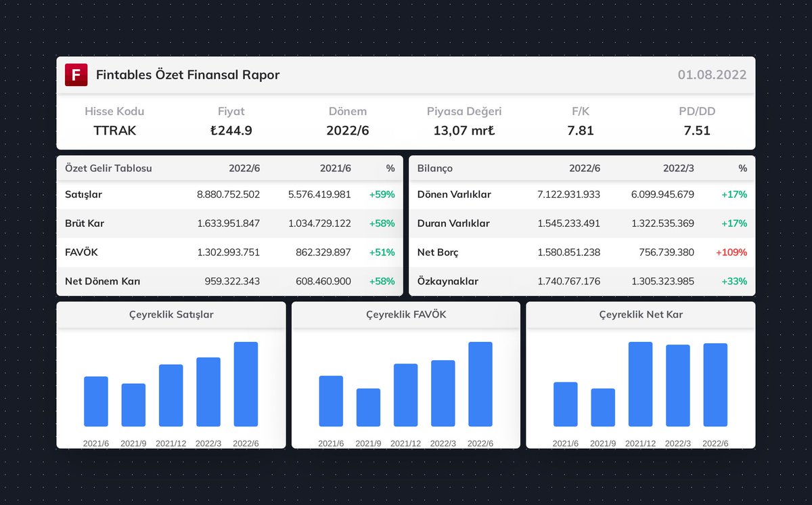This screenshot has width=812, height=505.
Task: Click the 2021/12 bar in Çeyreklik Net Kar
Action: 640,384
